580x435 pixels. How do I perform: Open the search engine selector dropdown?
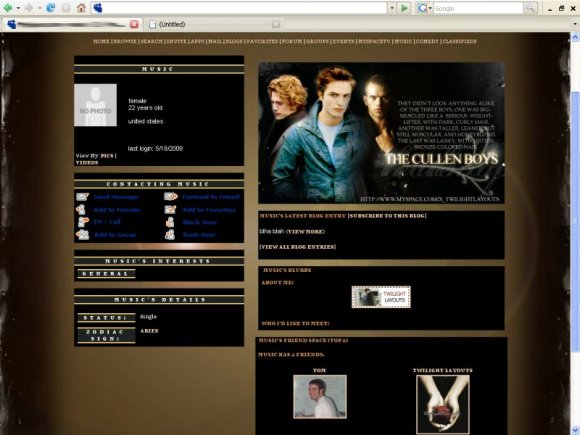(x=430, y=8)
